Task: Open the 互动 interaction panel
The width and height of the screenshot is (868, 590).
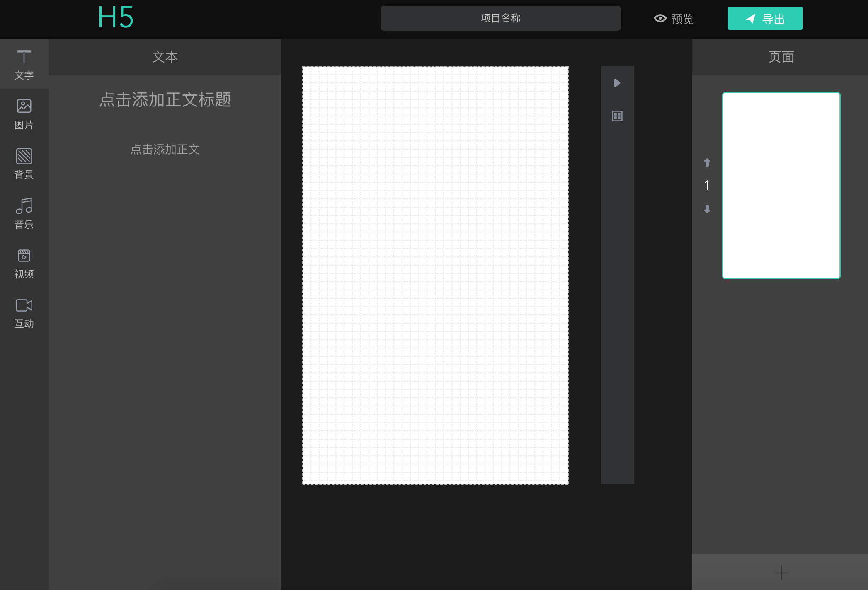Action: point(24,313)
